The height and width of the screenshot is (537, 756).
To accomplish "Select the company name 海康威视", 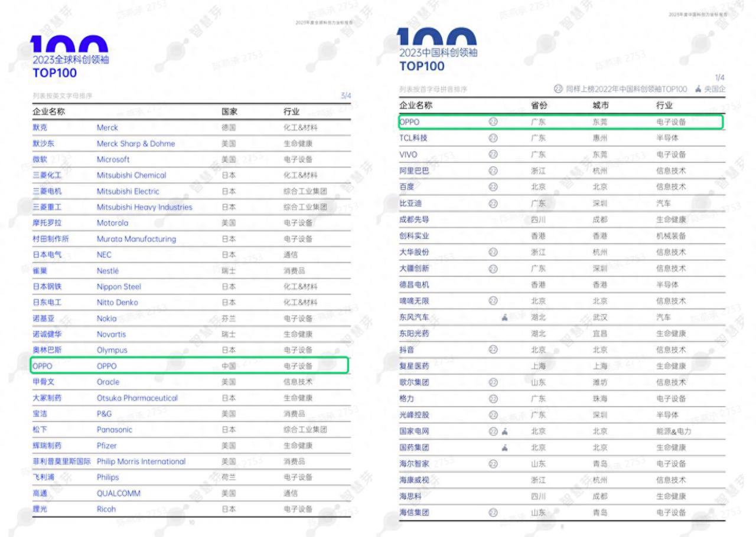I will click(x=414, y=480).
